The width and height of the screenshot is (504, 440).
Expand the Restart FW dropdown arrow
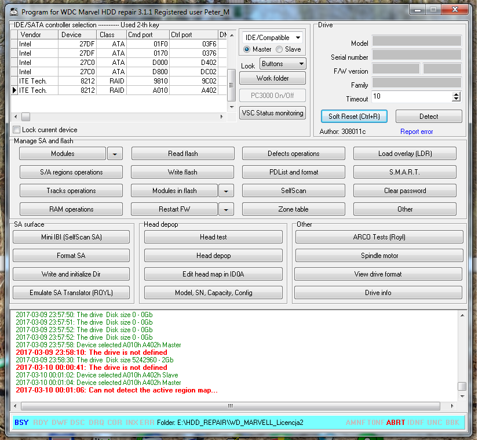(226, 209)
